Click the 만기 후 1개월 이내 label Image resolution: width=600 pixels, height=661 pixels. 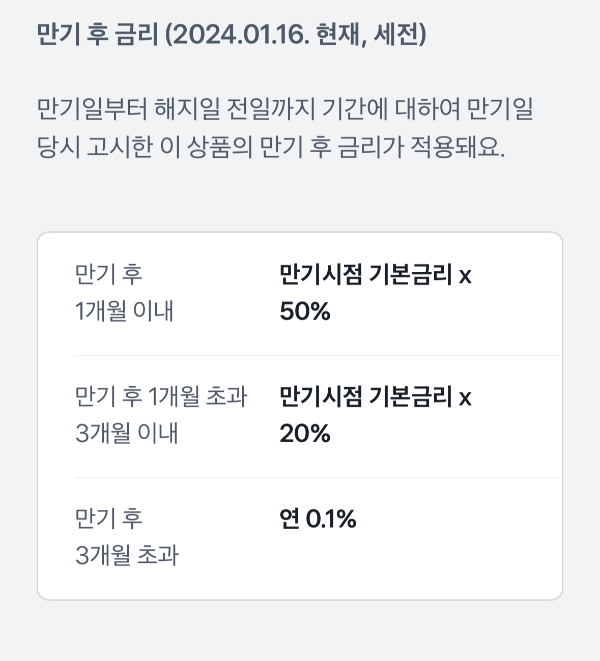pyautogui.click(x=124, y=293)
